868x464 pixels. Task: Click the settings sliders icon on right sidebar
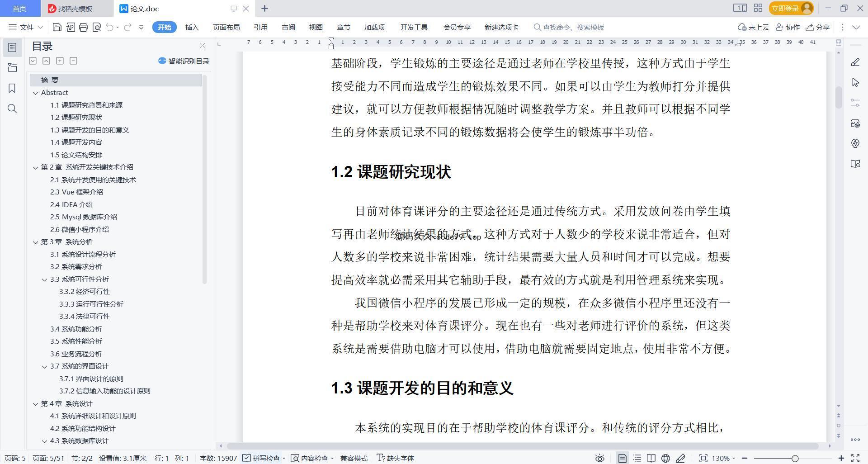855,103
